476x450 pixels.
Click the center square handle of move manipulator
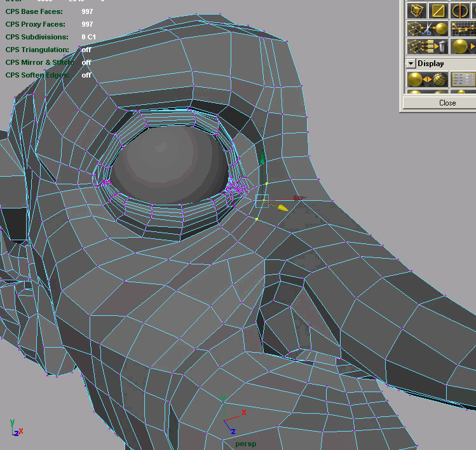(262, 201)
